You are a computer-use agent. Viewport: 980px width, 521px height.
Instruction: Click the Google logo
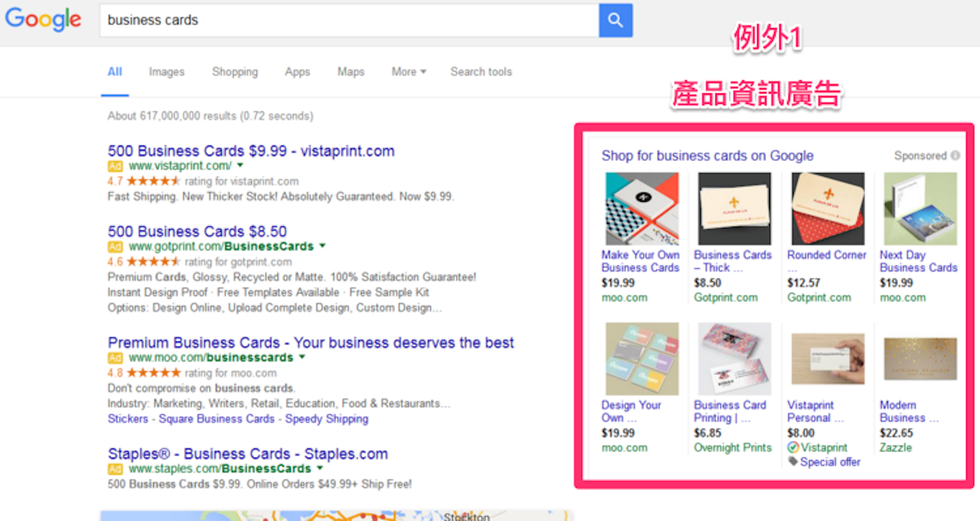click(43, 19)
